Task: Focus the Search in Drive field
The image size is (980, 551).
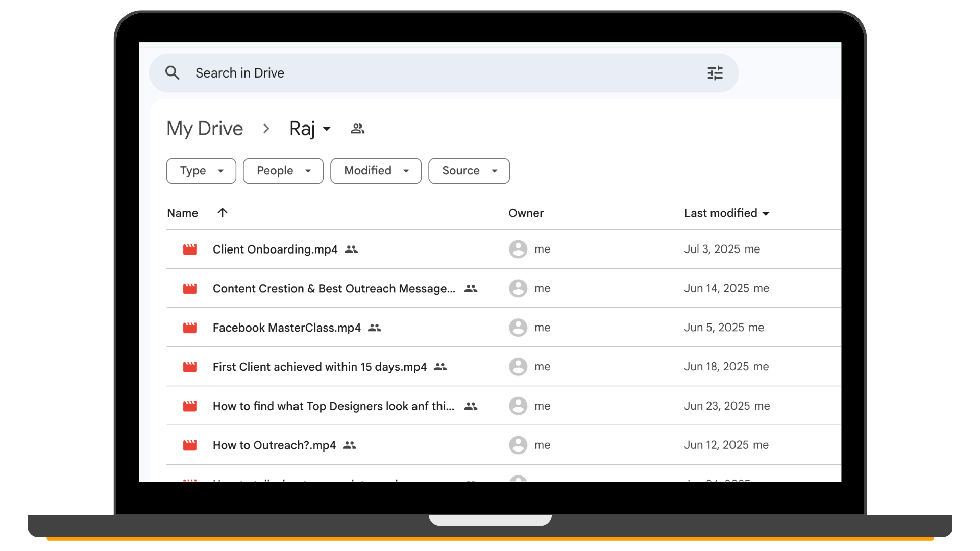Action: 408,73
